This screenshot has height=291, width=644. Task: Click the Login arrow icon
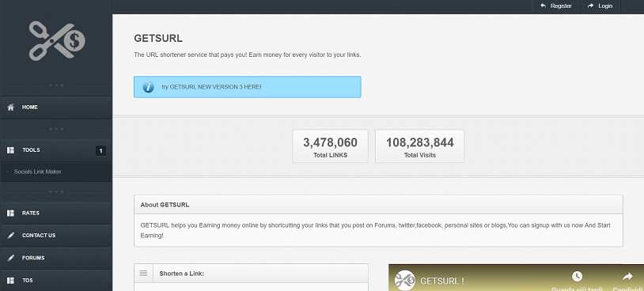pos(591,6)
